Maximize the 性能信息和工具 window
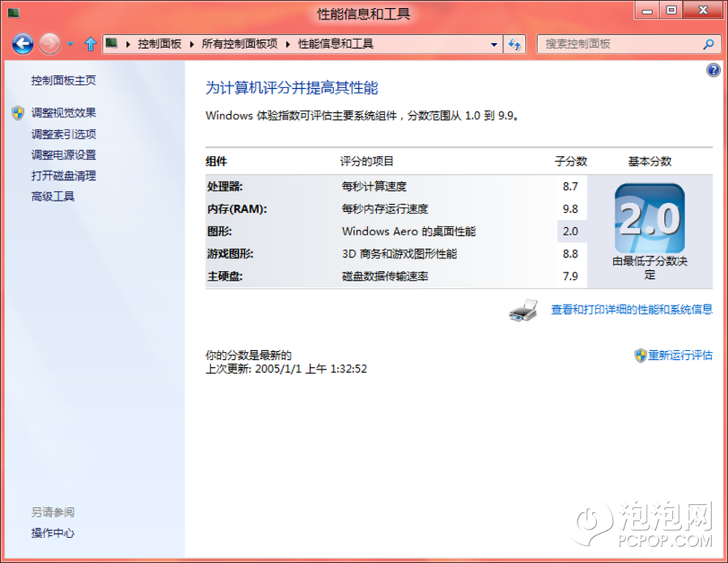The height and width of the screenshot is (563, 728). [x=671, y=10]
